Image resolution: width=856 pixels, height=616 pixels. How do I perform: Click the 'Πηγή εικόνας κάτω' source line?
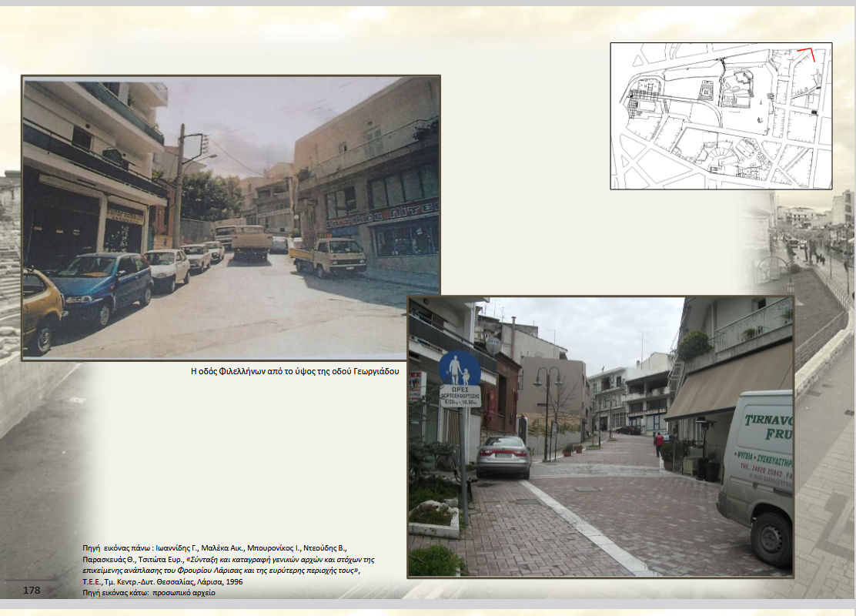coord(151,594)
